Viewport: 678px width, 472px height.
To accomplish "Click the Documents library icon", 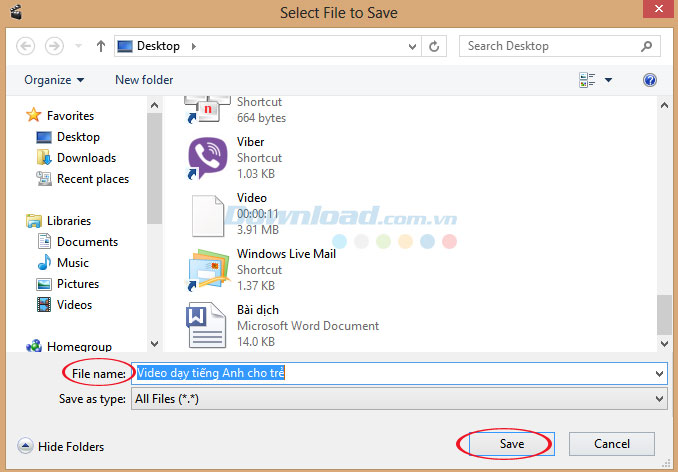I will point(44,242).
